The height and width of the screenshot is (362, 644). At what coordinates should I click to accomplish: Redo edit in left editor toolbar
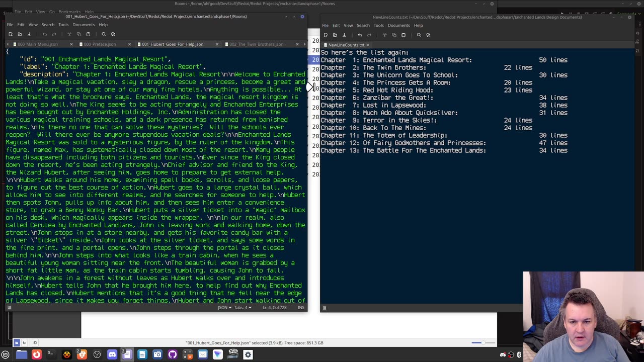coord(53,34)
